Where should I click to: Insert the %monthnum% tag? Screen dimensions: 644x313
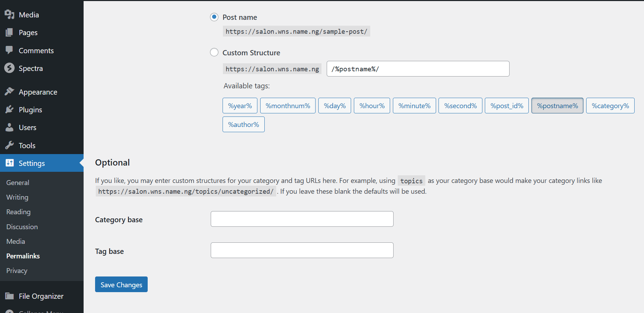(x=288, y=105)
